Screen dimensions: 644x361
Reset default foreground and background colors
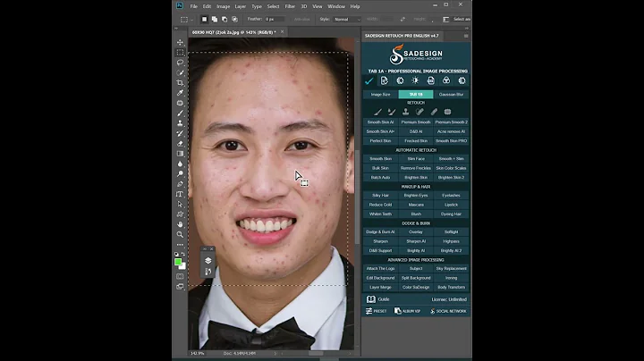(x=176, y=255)
